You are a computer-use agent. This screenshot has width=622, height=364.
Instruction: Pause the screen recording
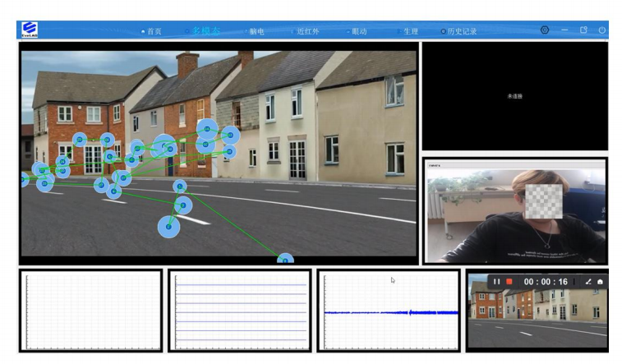point(496,282)
